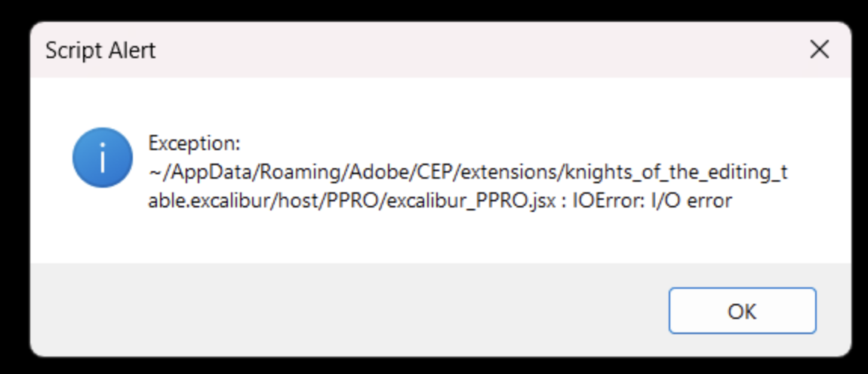Click the blue information icon
Viewport: 868px width, 374px height.
pos(102,158)
